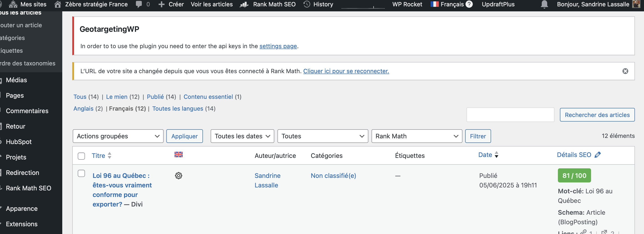Sort by Date using sort arrows
Screen dimensions: 644x234
(497, 155)
